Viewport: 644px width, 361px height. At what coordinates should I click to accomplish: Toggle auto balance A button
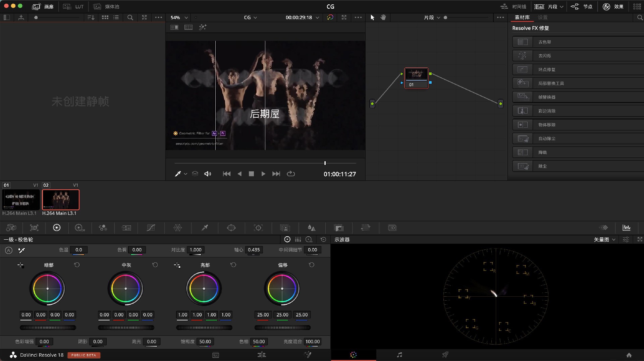(9, 250)
